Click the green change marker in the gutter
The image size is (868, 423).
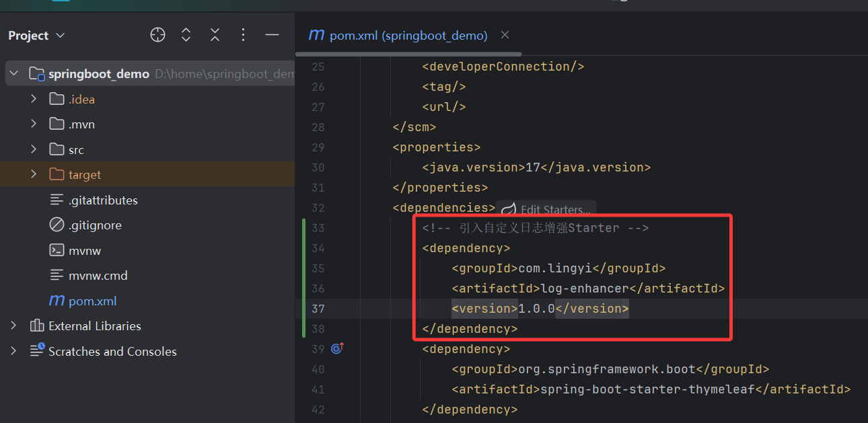click(303, 278)
